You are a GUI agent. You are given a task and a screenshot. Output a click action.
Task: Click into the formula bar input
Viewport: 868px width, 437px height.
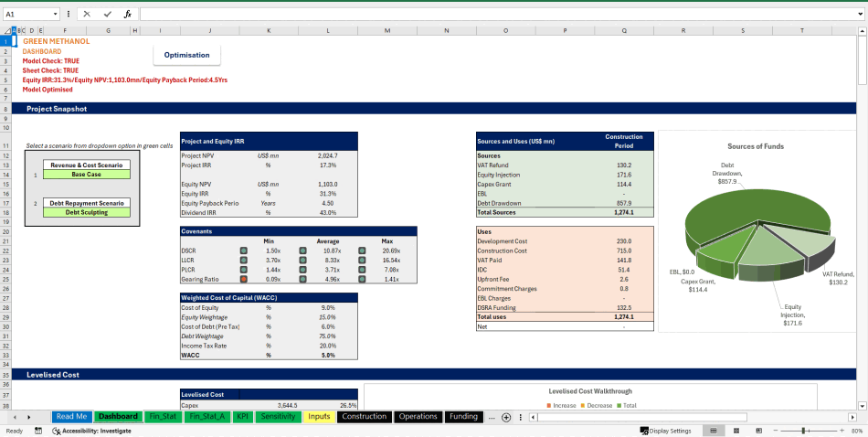[497, 14]
